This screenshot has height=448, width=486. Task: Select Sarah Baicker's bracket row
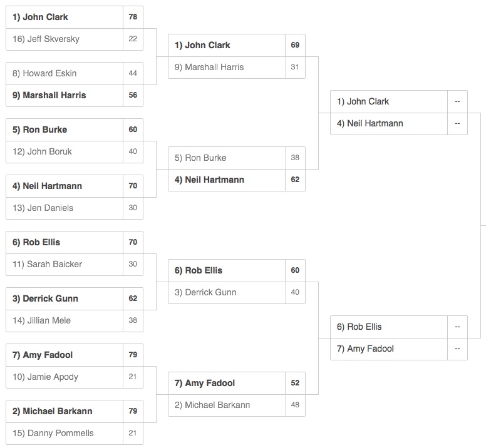tap(75, 265)
